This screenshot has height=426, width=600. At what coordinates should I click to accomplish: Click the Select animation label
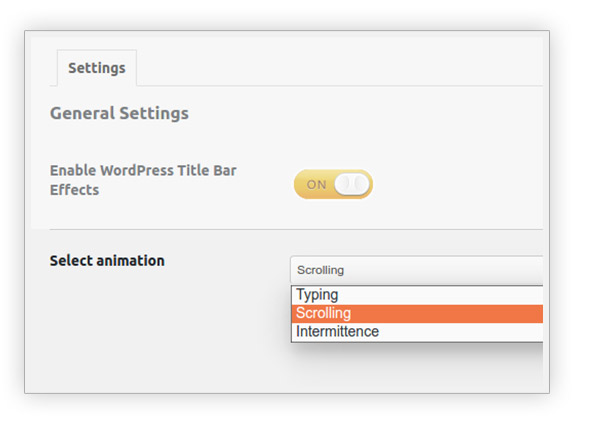(x=107, y=261)
